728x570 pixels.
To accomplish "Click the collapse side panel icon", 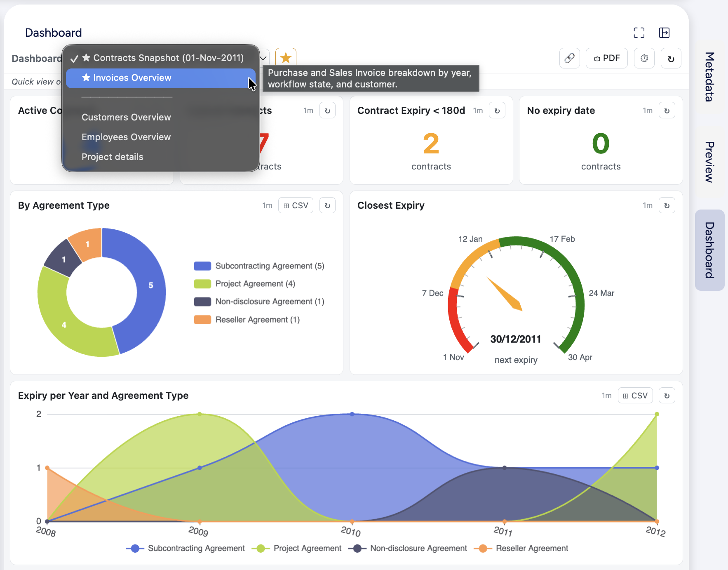I will tap(664, 33).
